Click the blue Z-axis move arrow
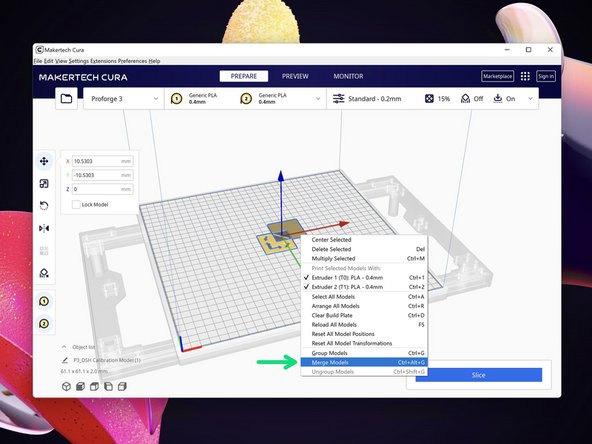 click(x=281, y=176)
